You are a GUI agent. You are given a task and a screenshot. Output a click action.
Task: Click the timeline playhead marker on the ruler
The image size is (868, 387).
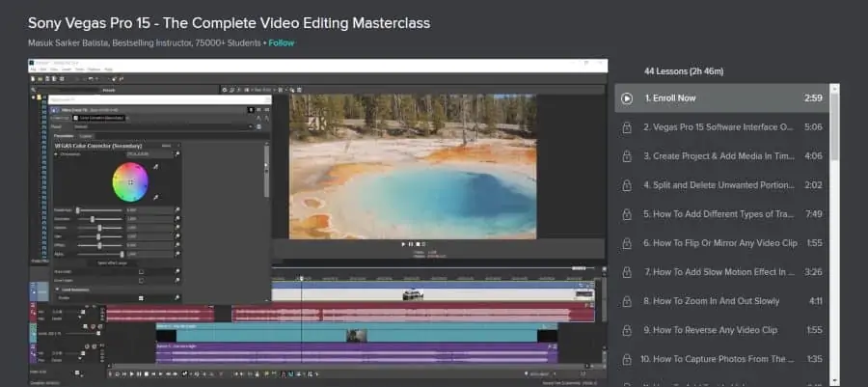(302, 278)
